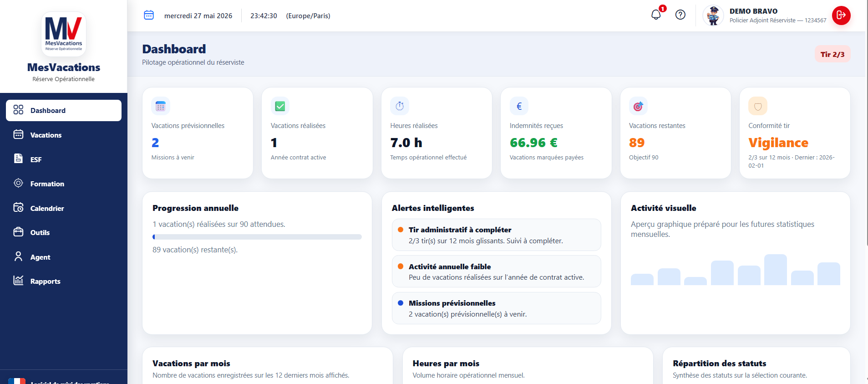Click the "Temps opérationnel effectué" caption

[x=428, y=157]
